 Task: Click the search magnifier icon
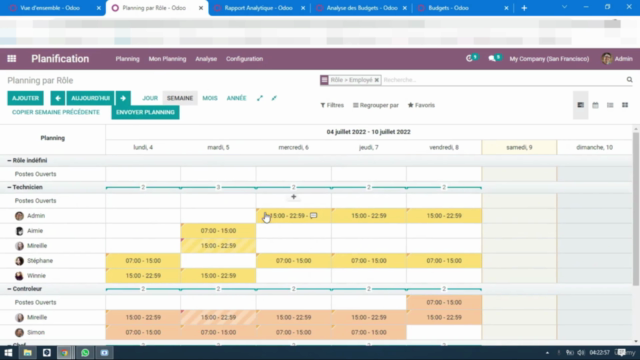click(x=629, y=80)
